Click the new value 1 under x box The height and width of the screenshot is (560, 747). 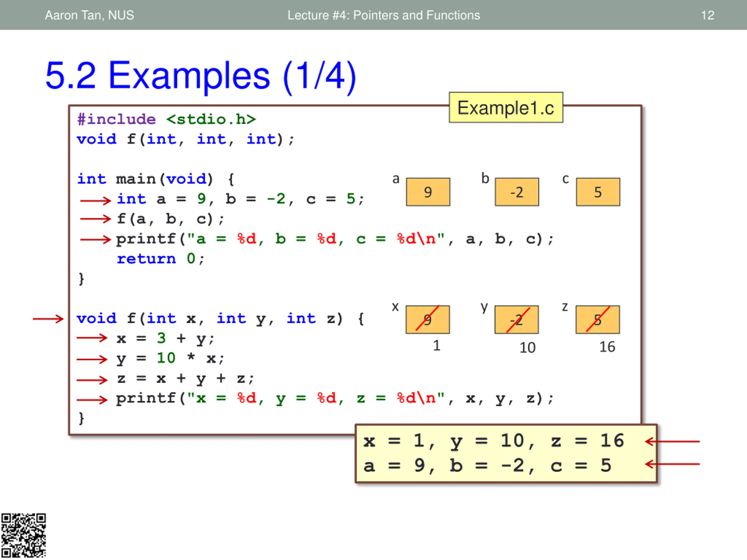(x=437, y=346)
